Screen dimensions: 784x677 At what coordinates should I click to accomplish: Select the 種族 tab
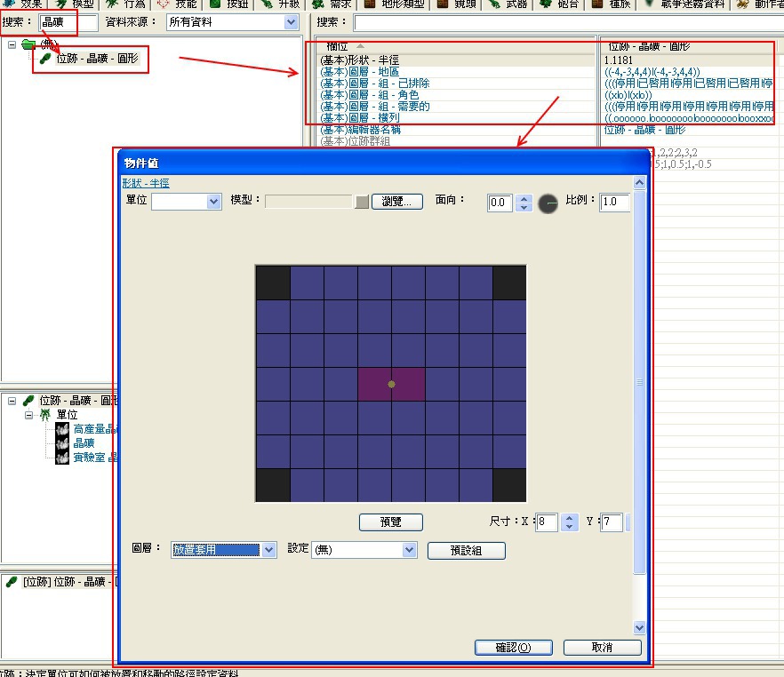click(x=612, y=4)
